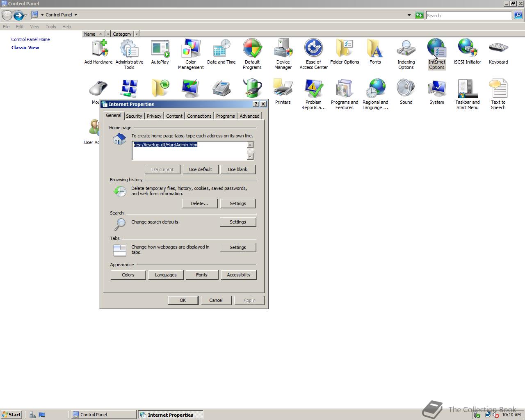Image resolution: width=525 pixels, height=420 pixels.
Task: Open Taskbar and Start Menu icon
Action: coord(468,94)
